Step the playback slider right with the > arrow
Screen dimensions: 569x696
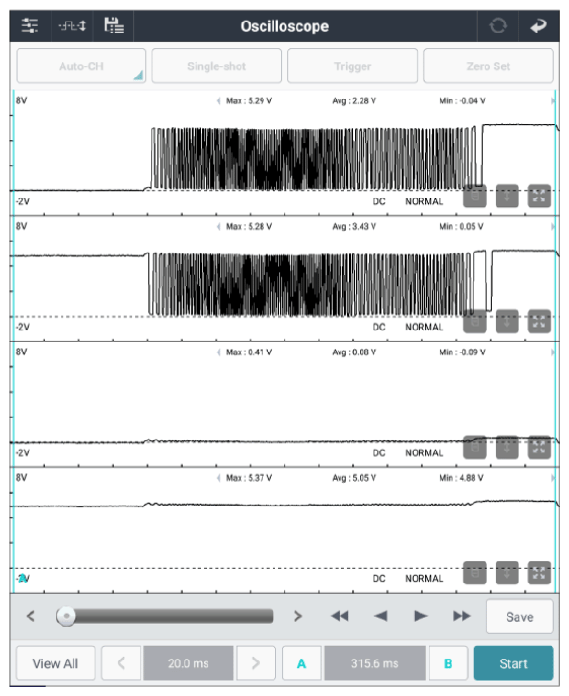(x=298, y=616)
